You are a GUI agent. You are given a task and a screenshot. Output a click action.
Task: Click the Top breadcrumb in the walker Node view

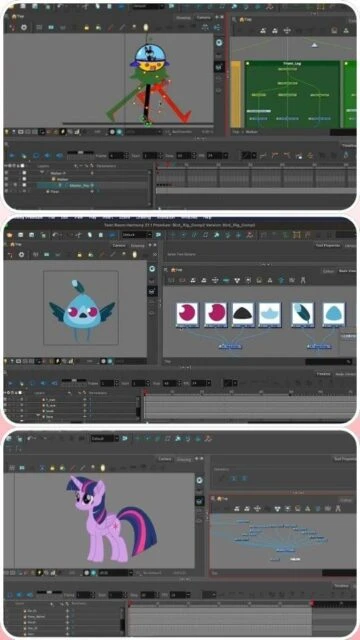pos(245,19)
